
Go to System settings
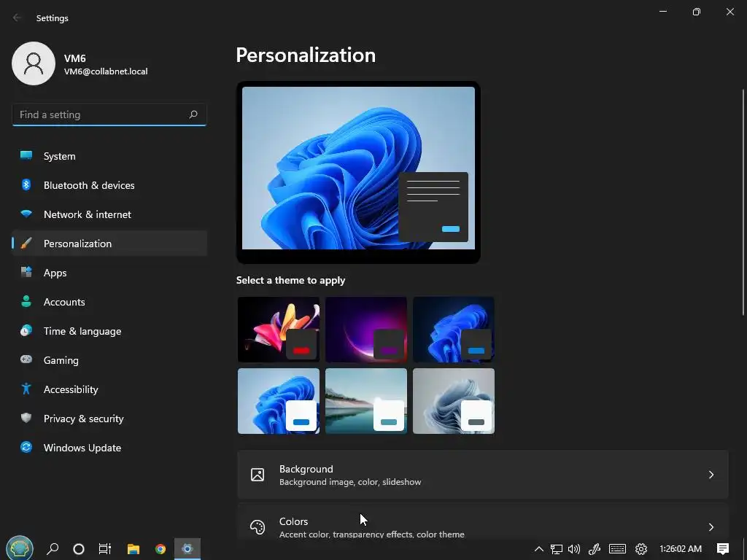coord(109,156)
